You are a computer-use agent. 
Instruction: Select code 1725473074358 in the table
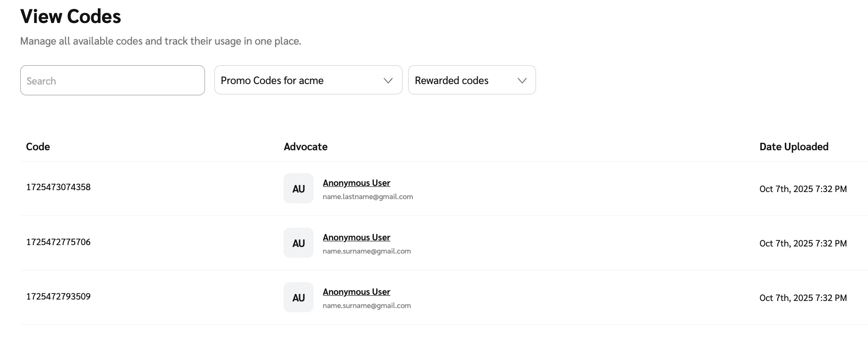pos(58,187)
